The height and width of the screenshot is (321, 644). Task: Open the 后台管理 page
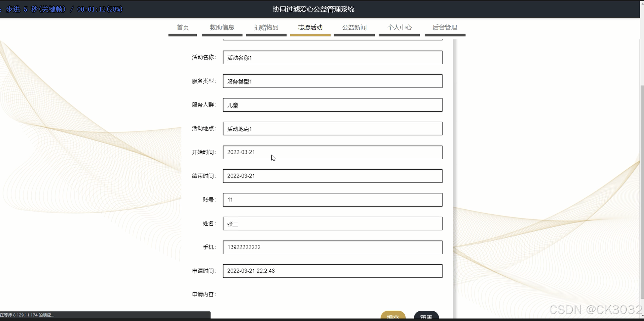tap(444, 27)
